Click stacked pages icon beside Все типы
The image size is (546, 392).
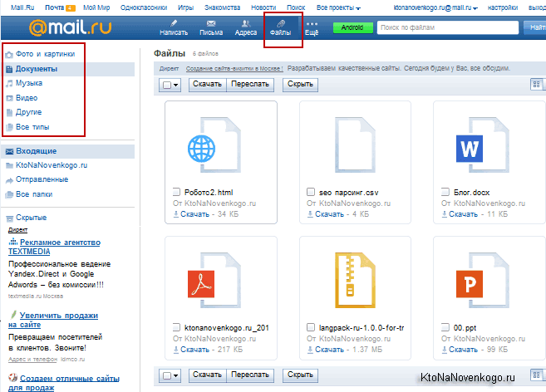pyautogui.click(x=9, y=127)
